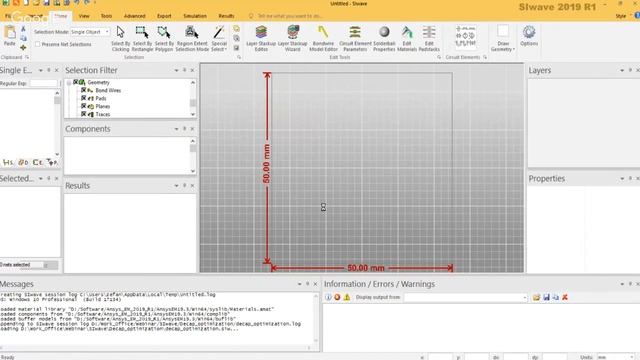Open Circuit Element Parameters
The height and width of the screenshot is (360, 640).
click(355, 38)
